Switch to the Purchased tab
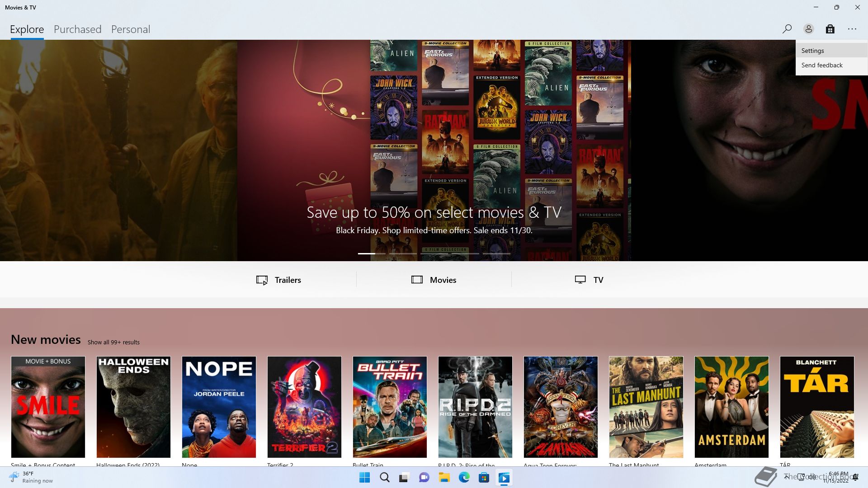 tap(78, 29)
